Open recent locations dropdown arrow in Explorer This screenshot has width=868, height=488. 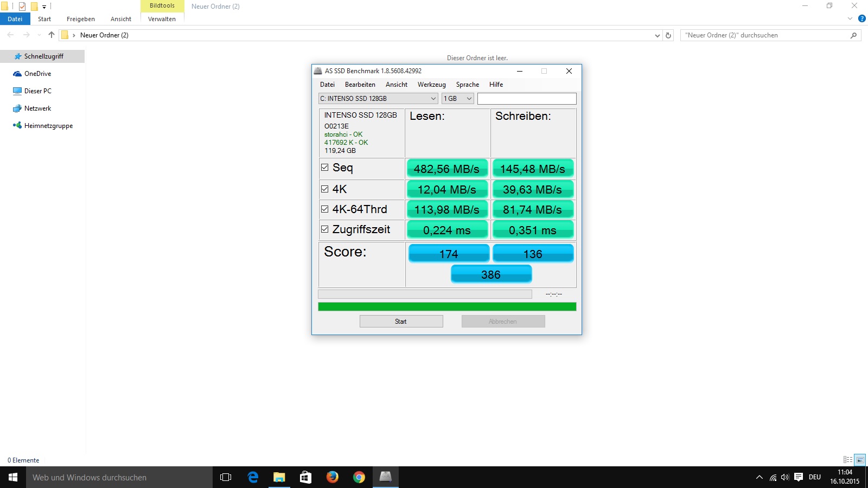[x=39, y=35]
